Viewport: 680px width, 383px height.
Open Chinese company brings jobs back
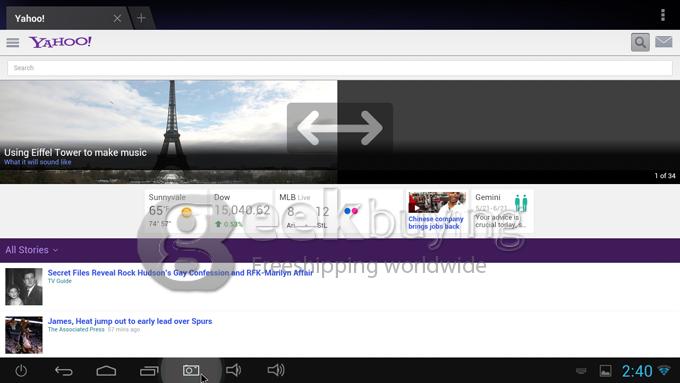[436, 223]
